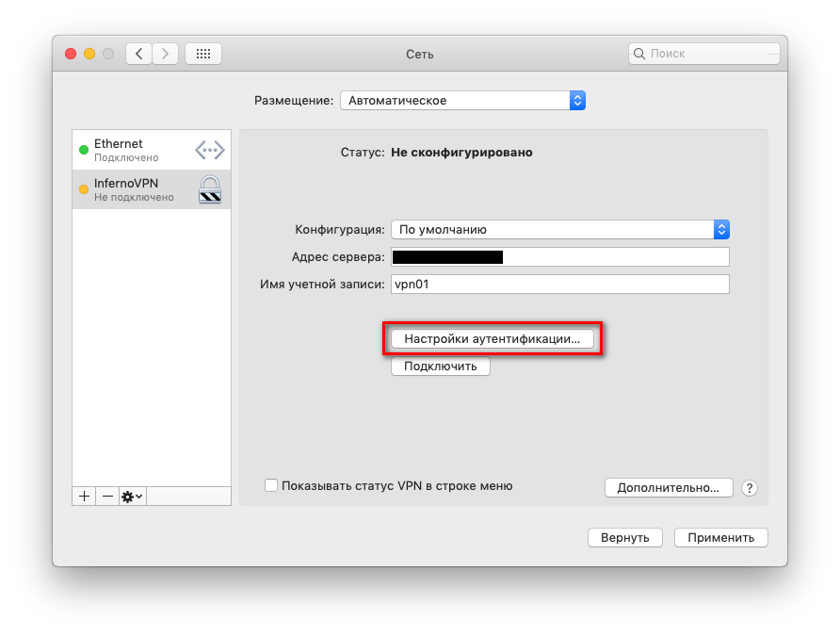Click the window title Сеть
The image size is (840, 636).
click(419, 54)
